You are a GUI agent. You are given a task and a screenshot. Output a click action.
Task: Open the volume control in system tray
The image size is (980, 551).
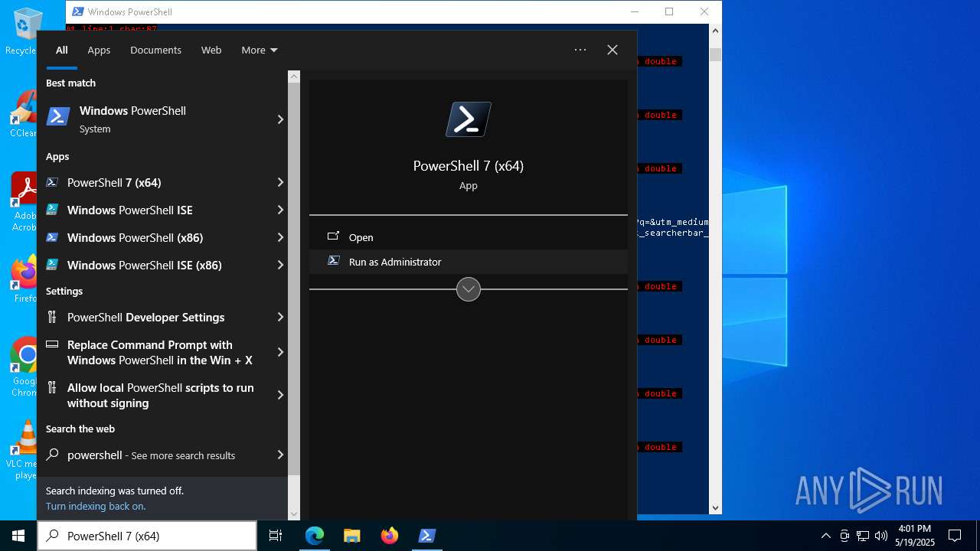(880, 536)
